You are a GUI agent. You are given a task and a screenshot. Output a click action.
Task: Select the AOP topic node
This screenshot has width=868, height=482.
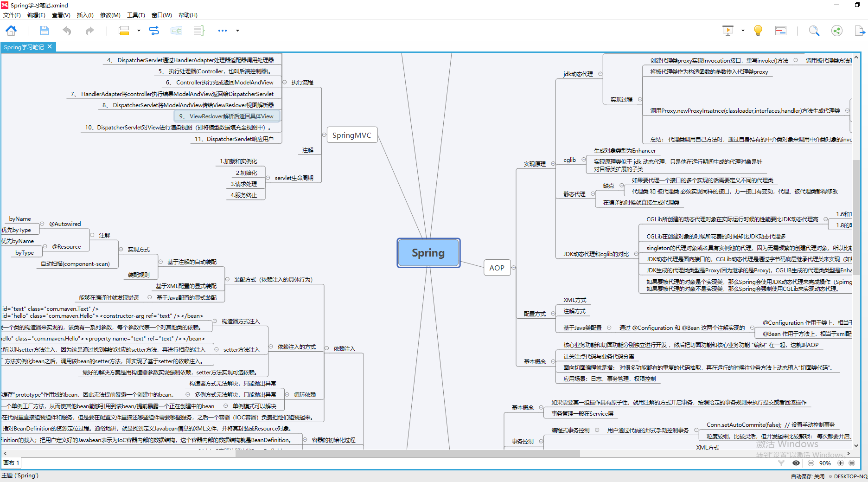point(497,268)
